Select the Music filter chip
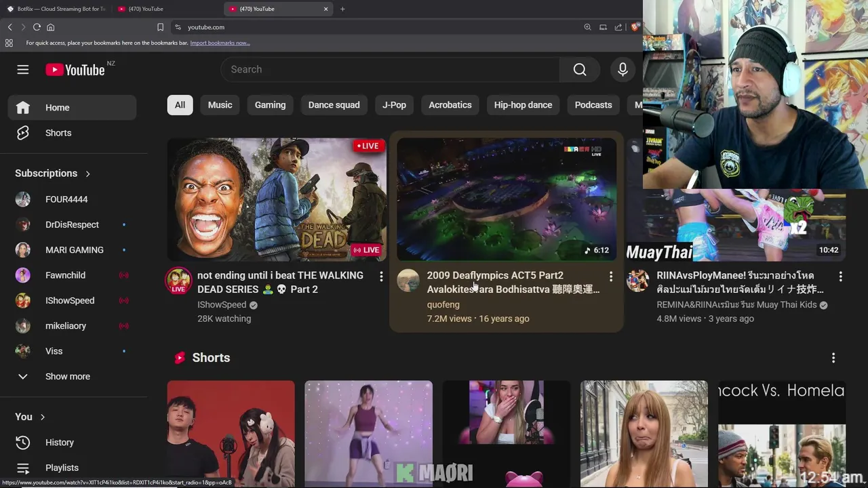Screen dimensions: 868x488 tap(220, 105)
